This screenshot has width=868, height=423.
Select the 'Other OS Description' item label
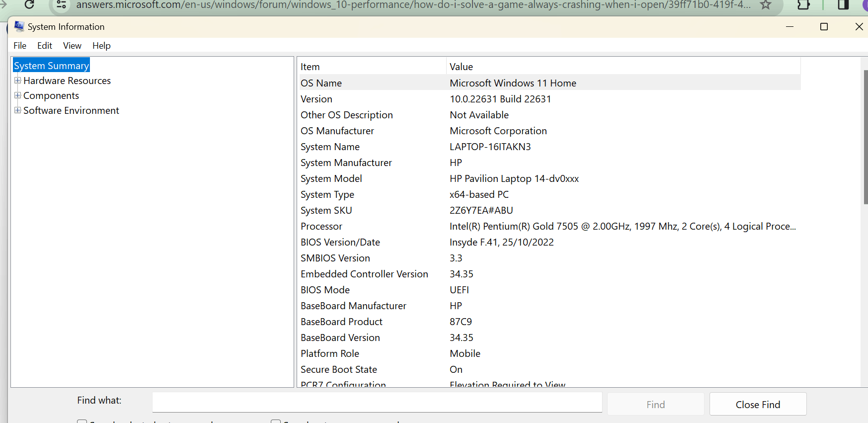click(347, 115)
